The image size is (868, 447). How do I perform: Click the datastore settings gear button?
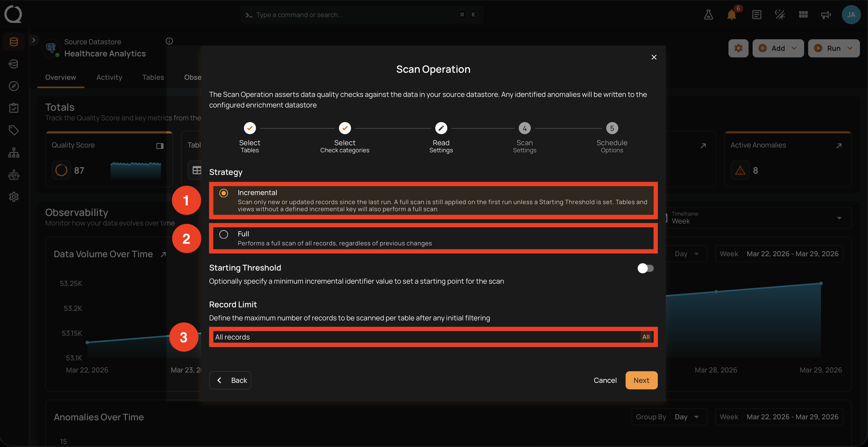(x=738, y=48)
